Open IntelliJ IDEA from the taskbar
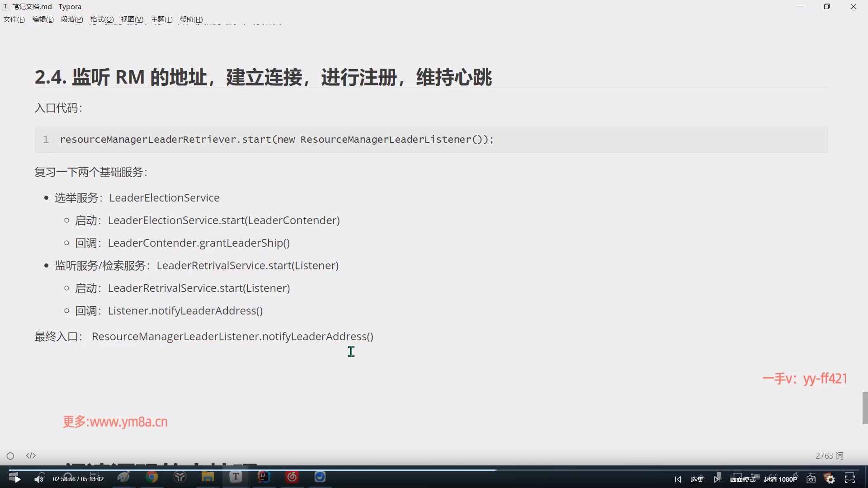The height and width of the screenshot is (488, 868). [264, 477]
